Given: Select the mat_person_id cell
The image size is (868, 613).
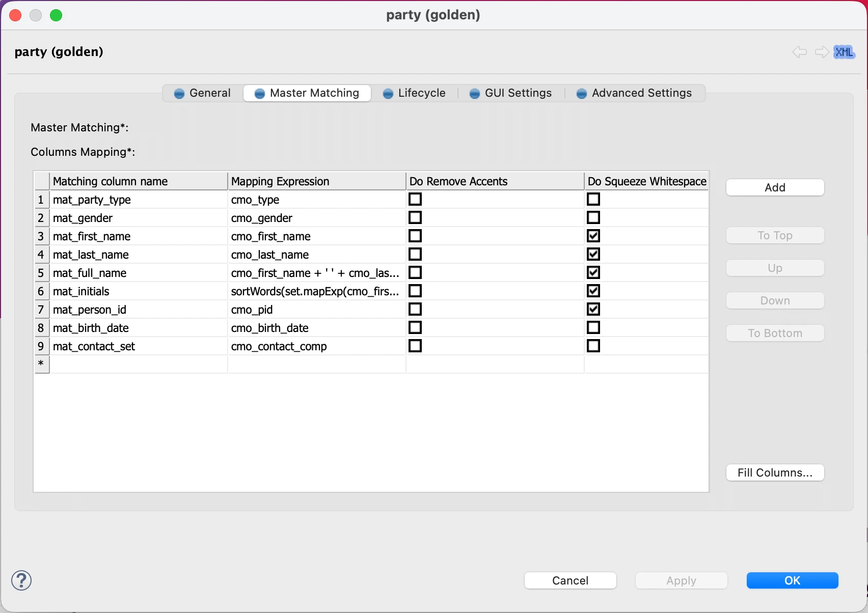Looking at the screenshot, I should pos(139,310).
